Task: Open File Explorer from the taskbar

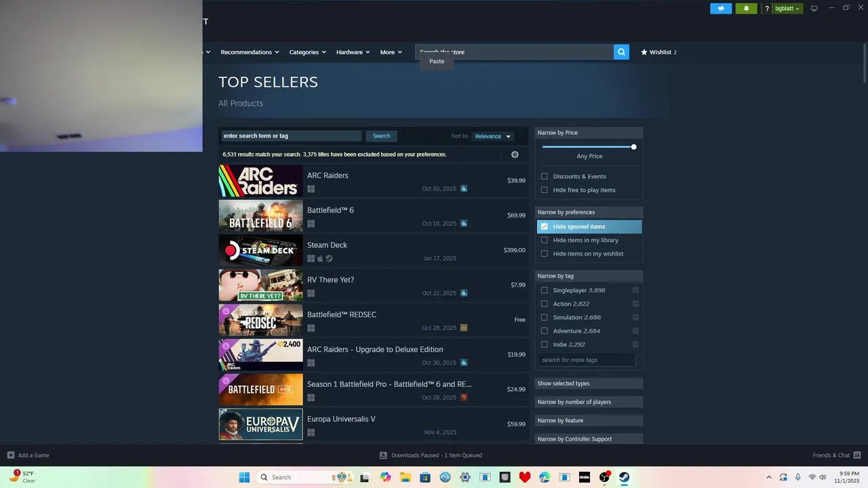Action: (x=406, y=477)
